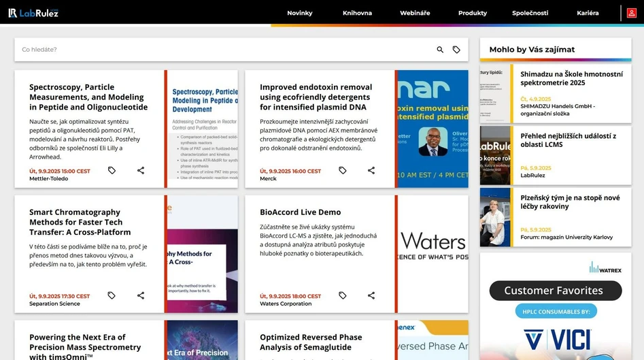Open 'Improved endotoxin removal' webinar title
Screen dimensions: 644x360
pos(316,97)
